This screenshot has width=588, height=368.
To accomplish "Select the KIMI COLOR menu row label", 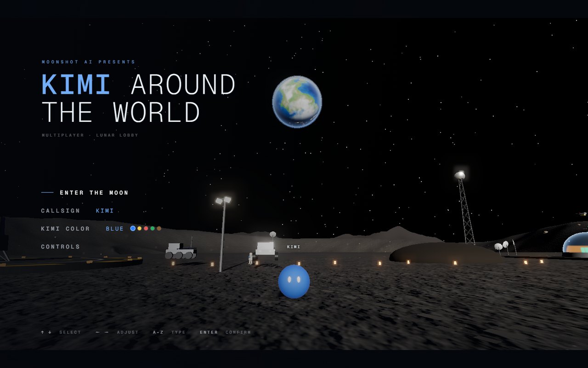I will point(65,229).
